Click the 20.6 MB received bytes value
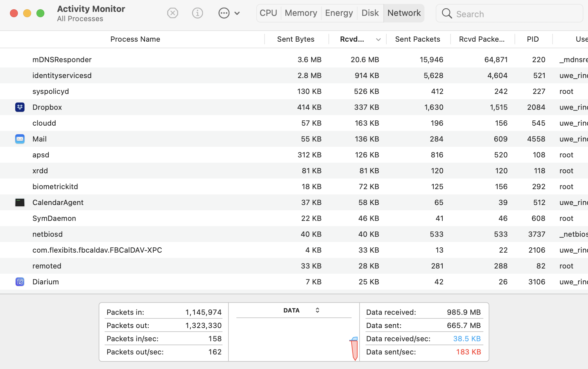This screenshot has width=588, height=369. [365, 60]
